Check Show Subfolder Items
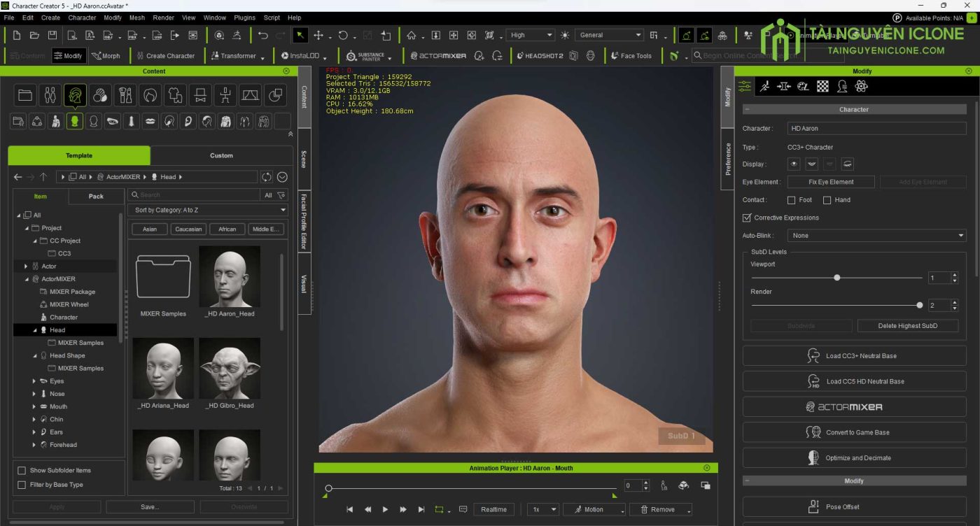 (22, 470)
